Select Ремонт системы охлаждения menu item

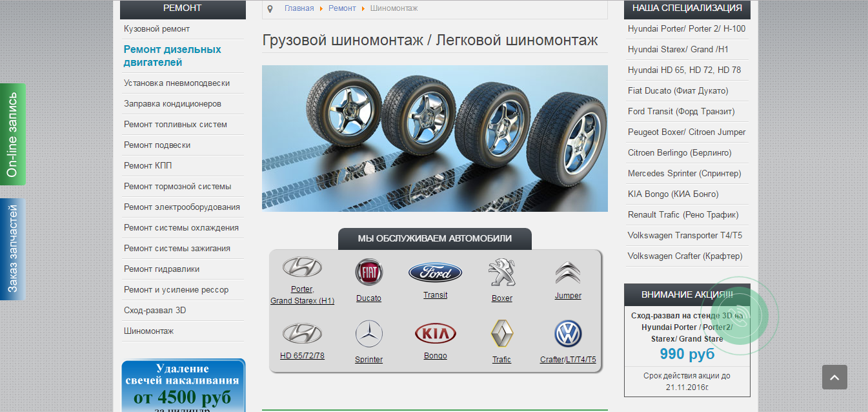pyautogui.click(x=183, y=228)
